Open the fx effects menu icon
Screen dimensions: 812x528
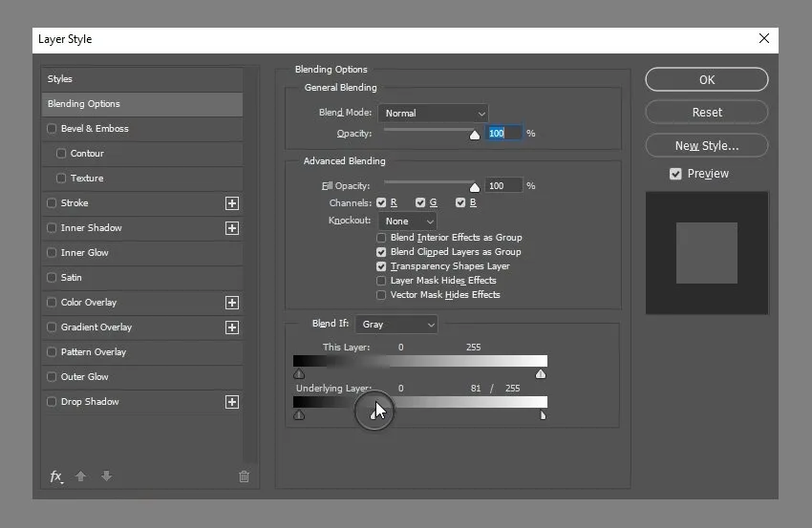[x=56, y=476]
